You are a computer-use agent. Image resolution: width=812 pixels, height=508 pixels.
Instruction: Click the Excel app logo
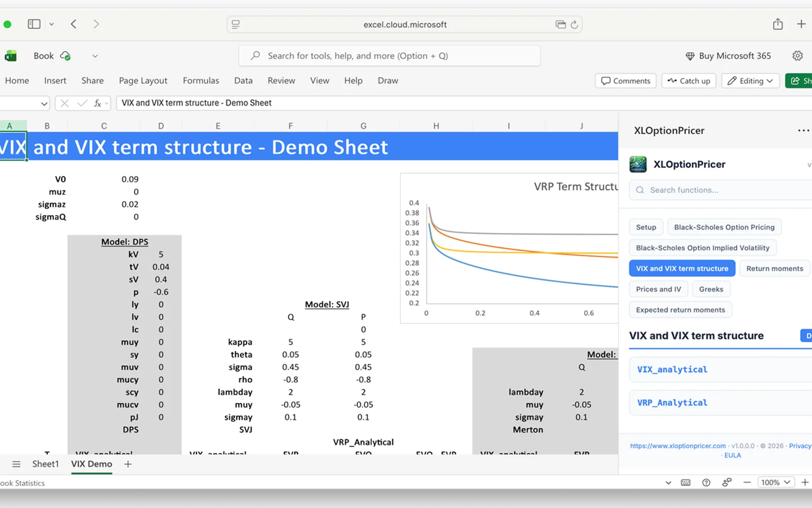[x=10, y=56]
